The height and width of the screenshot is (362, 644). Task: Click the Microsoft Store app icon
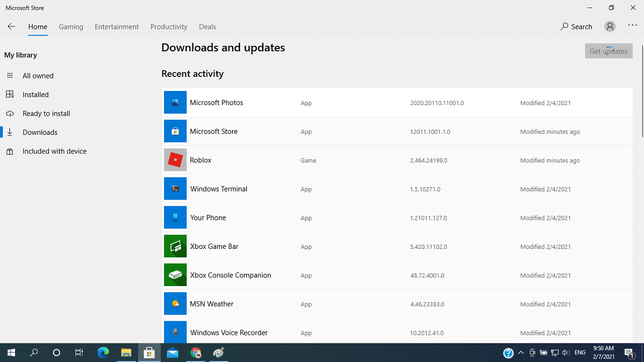175,131
